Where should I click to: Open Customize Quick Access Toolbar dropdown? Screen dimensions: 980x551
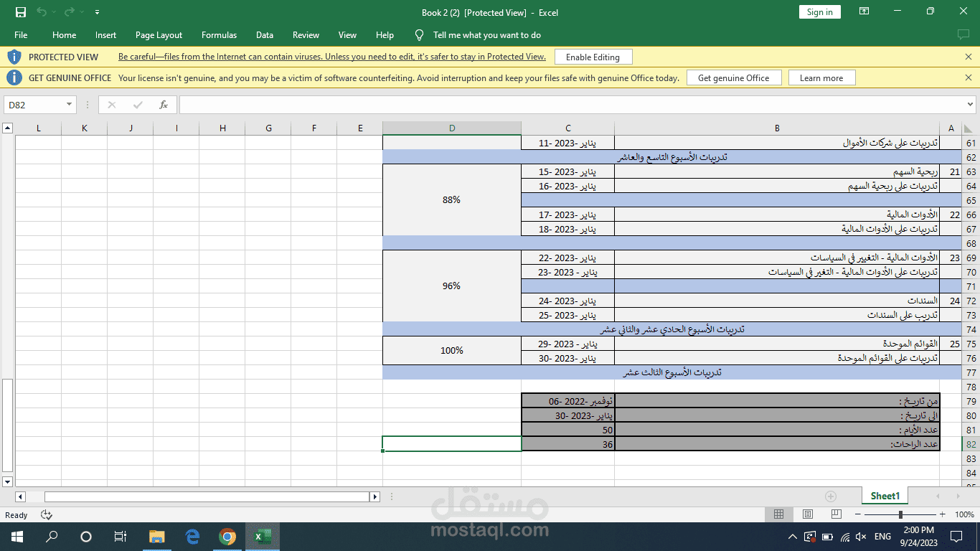click(97, 12)
